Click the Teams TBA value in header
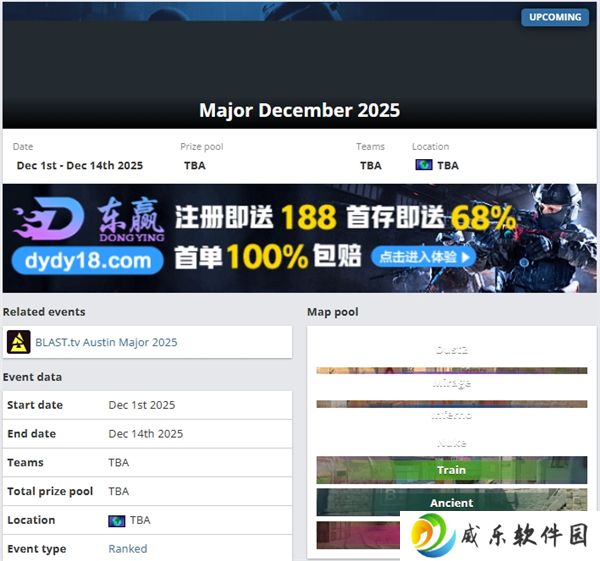 [371, 165]
